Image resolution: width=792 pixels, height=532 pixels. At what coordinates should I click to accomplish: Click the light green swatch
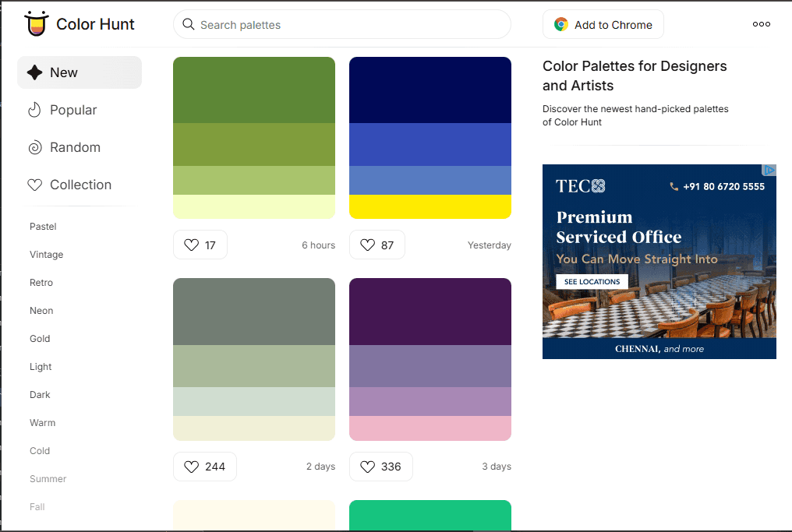[254, 180]
